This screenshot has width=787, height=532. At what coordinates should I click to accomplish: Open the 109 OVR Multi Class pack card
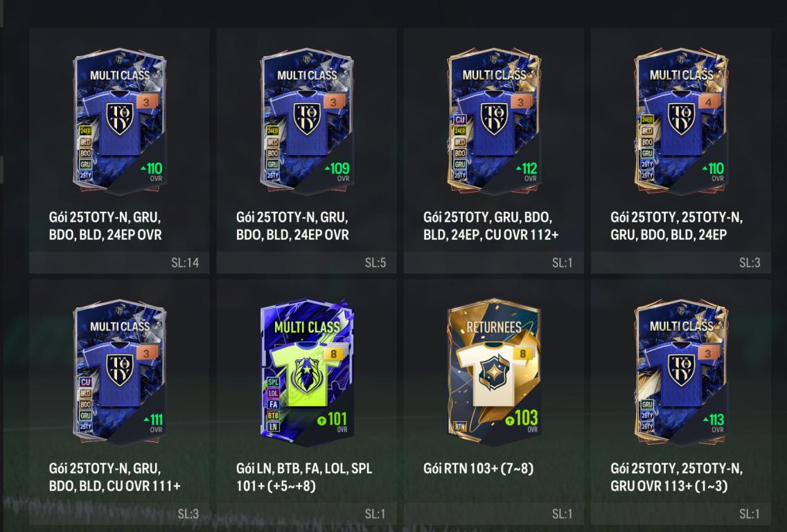tap(307, 121)
